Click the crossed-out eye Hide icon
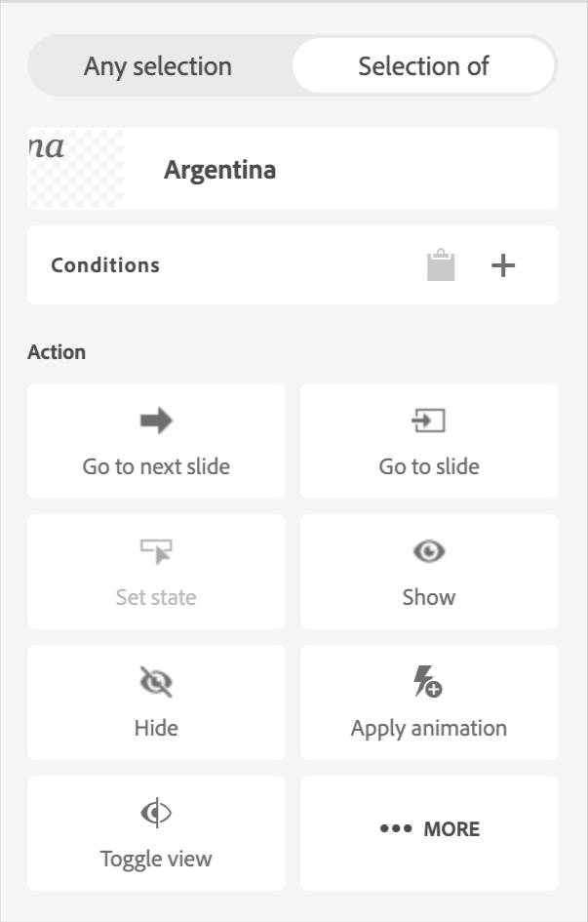 click(156, 682)
